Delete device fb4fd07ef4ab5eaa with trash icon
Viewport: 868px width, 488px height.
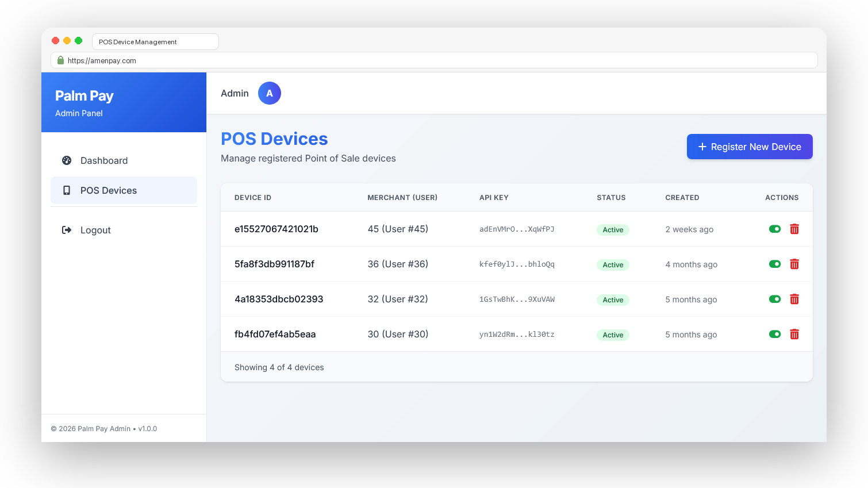(794, 334)
